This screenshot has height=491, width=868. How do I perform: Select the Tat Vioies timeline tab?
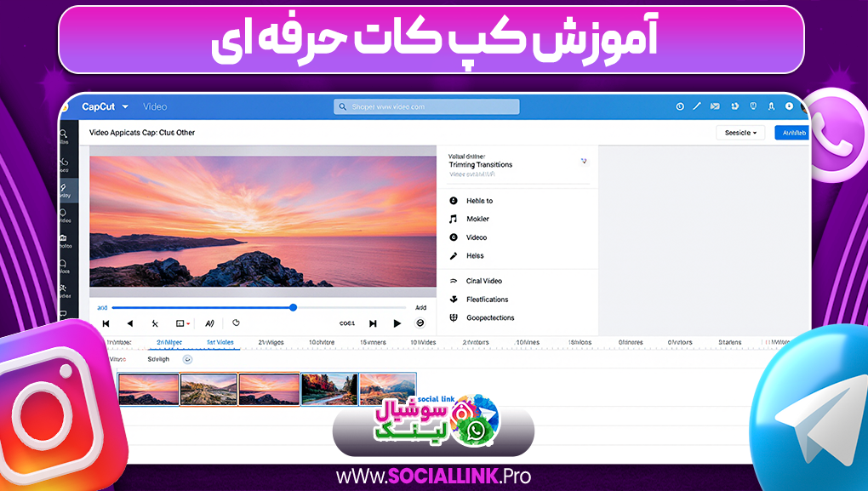(x=220, y=342)
